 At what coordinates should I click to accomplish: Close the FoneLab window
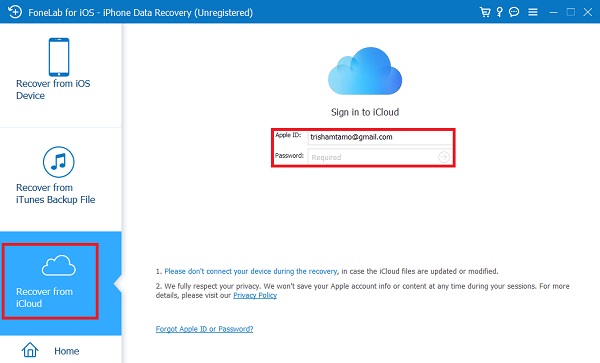[x=588, y=12]
